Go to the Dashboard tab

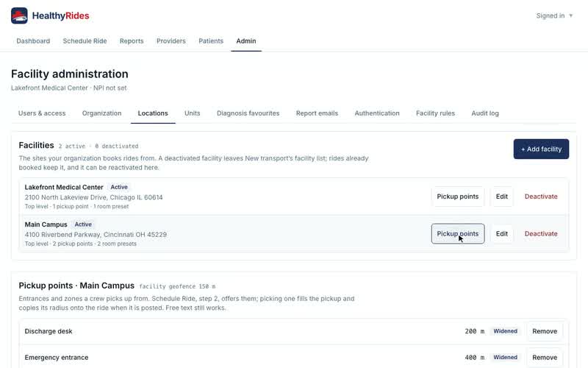click(x=33, y=41)
